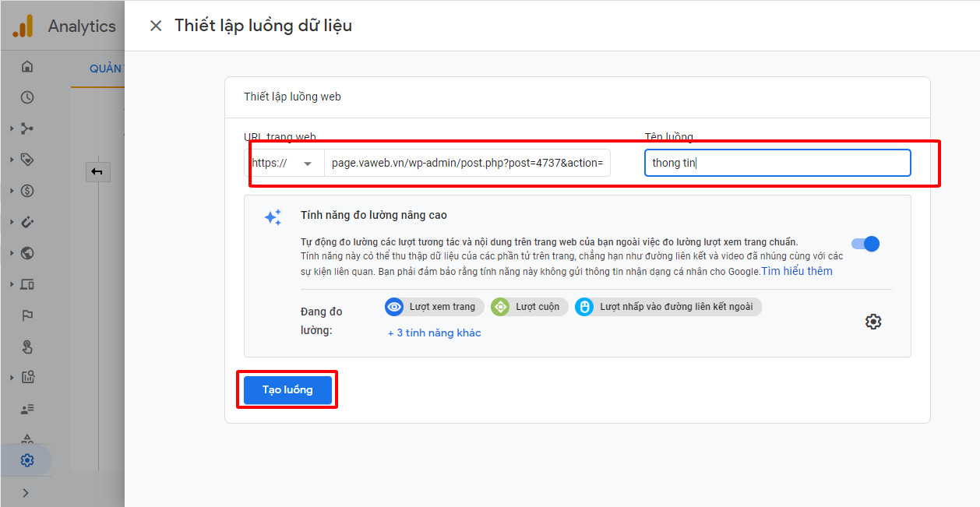Open the Admin gear in sidebar
The height and width of the screenshot is (507, 980).
(27, 460)
